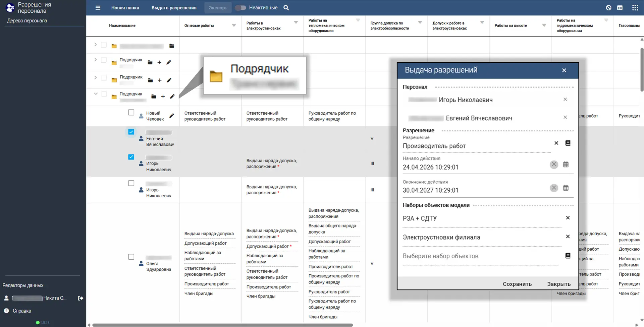
Task: Check the box of the first Подрядчик folder
Action: pos(104,60)
